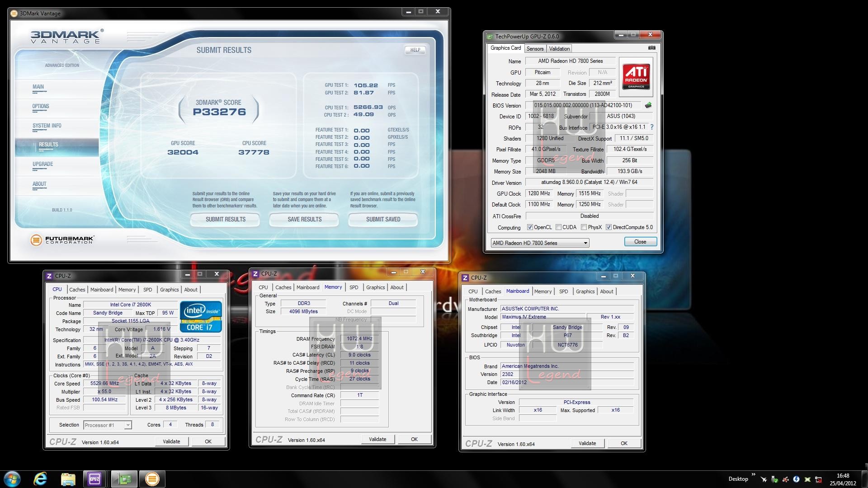868x488 pixels.
Task: Click the GPU-Z title bar icon
Action: 490,37
